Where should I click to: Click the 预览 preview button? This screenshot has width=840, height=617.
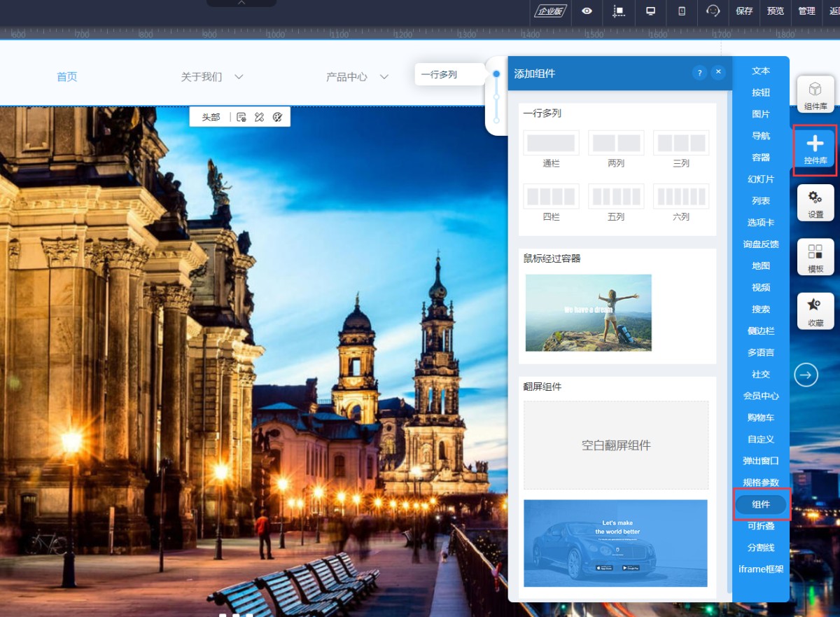(x=776, y=11)
